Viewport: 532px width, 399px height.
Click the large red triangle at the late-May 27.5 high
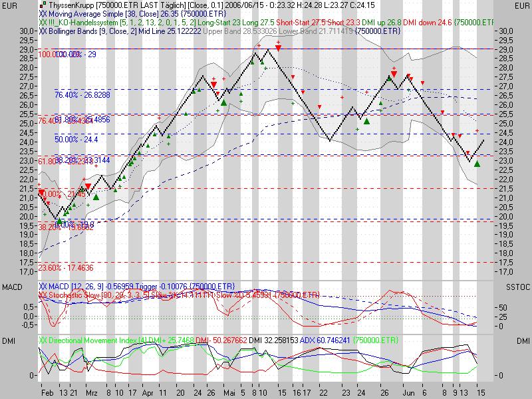pos(394,74)
